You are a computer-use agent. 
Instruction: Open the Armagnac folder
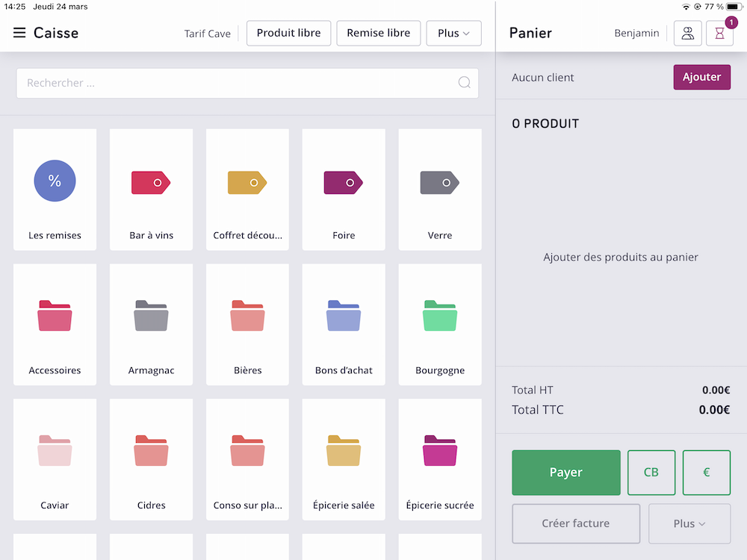(x=151, y=324)
